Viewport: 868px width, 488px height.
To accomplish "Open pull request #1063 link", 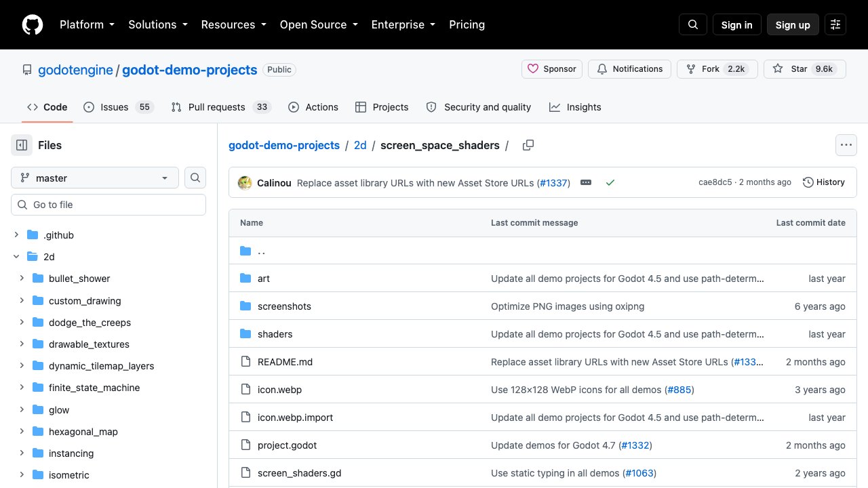I will pos(638,473).
